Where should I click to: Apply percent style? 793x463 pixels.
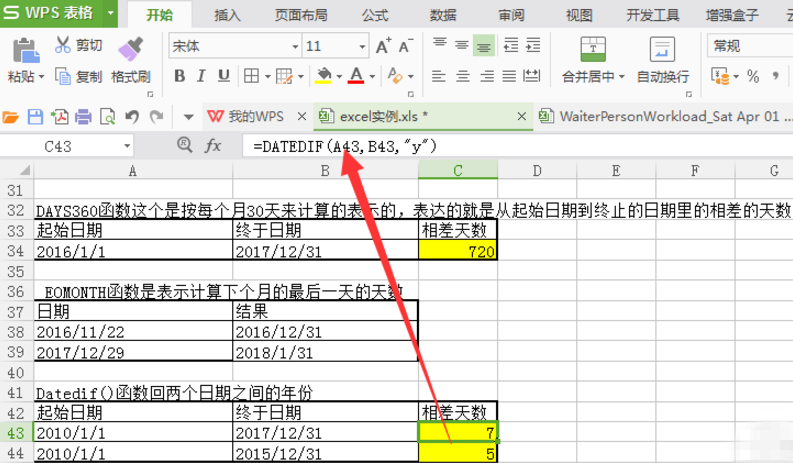[753, 76]
